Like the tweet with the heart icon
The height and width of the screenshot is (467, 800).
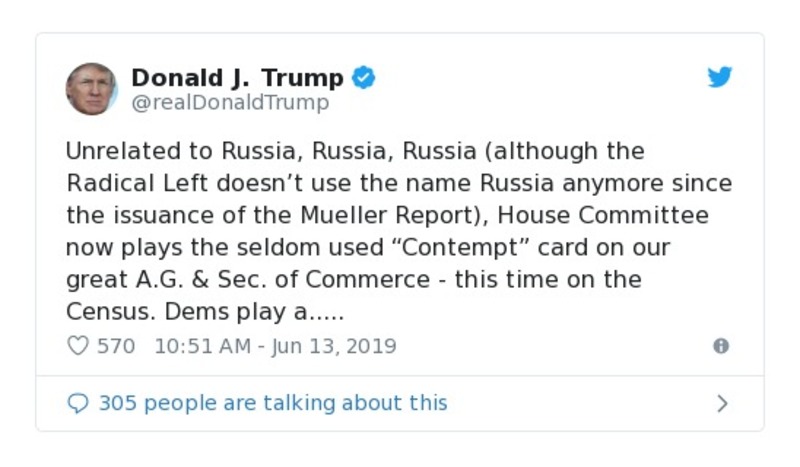point(77,346)
